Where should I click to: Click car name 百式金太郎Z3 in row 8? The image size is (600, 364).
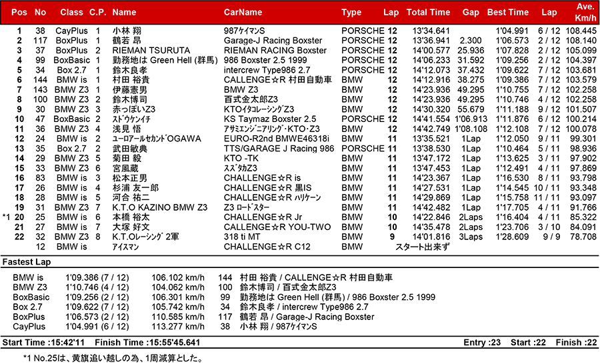251,99
